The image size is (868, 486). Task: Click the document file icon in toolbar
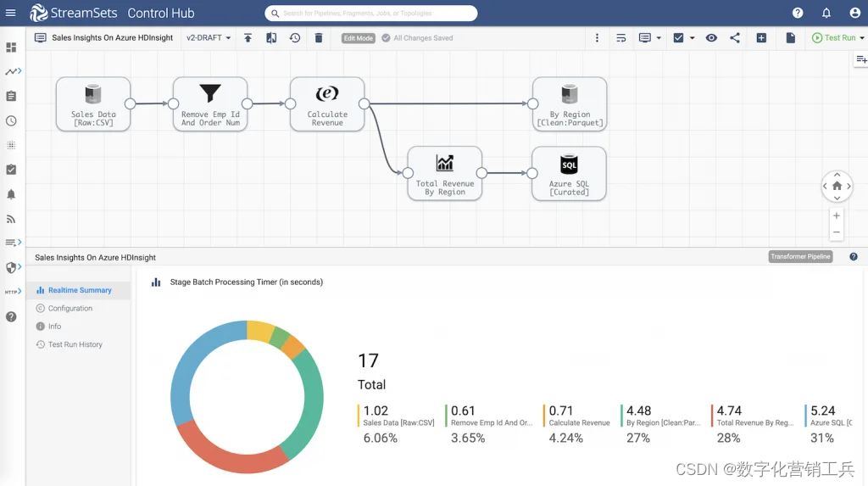791,37
